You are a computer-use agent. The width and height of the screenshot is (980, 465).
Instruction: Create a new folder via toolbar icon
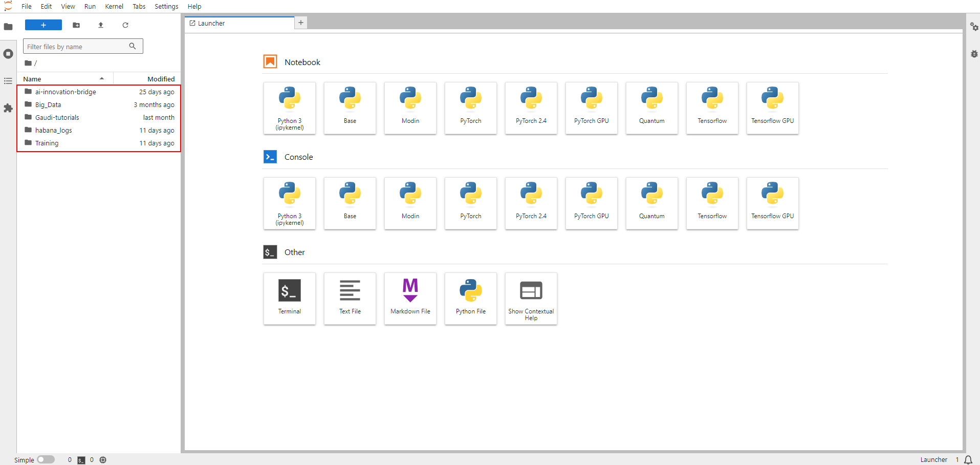click(76, 25)
